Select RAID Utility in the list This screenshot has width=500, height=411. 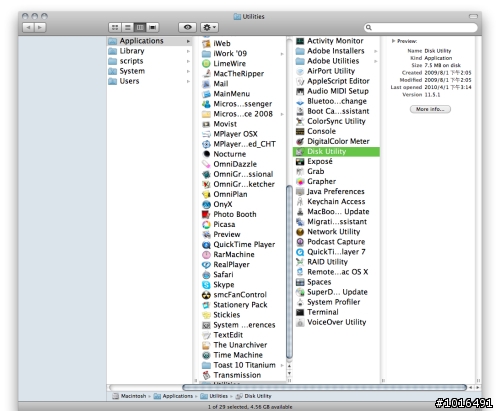(336, 262)
